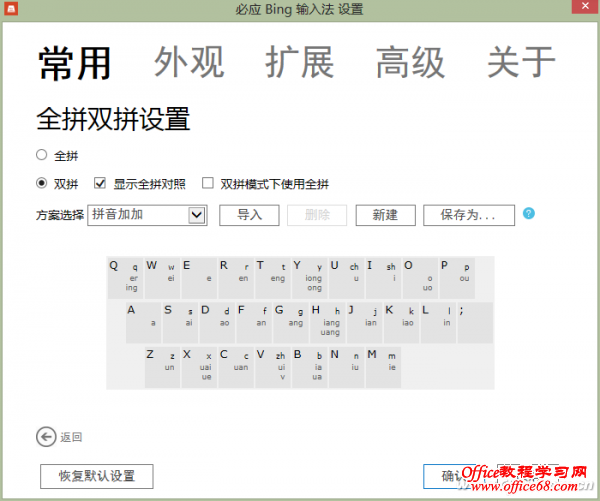Screen dimensions: 600x501
Task: Click the Bing input method title bar icon
Action: (11, 8)
